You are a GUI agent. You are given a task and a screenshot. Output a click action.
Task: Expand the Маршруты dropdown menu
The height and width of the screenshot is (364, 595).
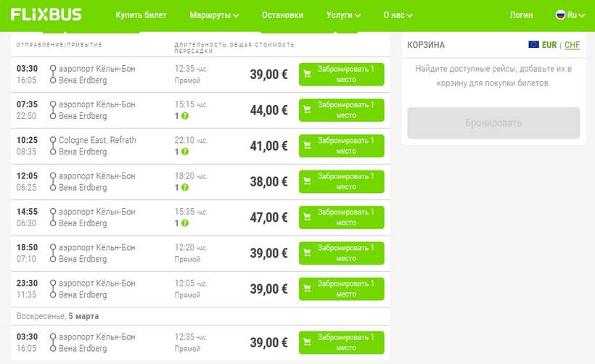[214, 15]
